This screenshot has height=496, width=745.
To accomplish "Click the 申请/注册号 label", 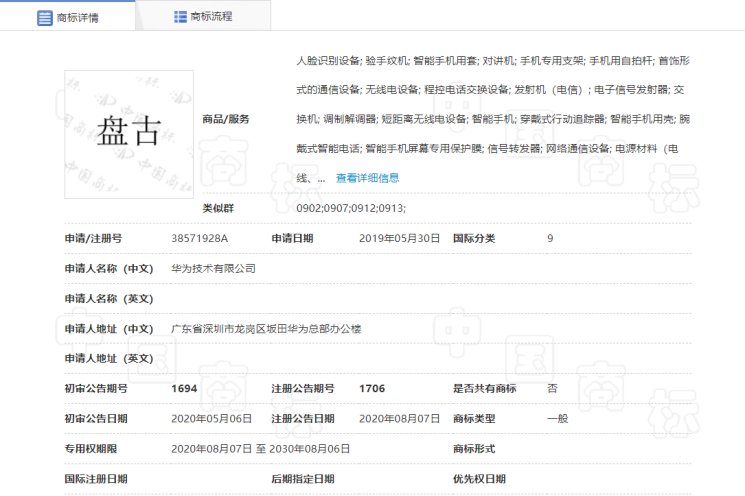I will click(93, 238).
